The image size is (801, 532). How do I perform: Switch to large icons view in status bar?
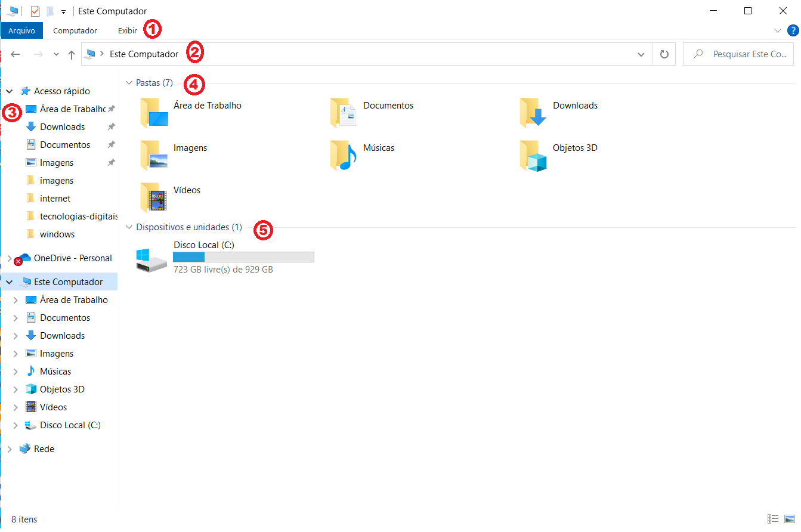point(790,519)
